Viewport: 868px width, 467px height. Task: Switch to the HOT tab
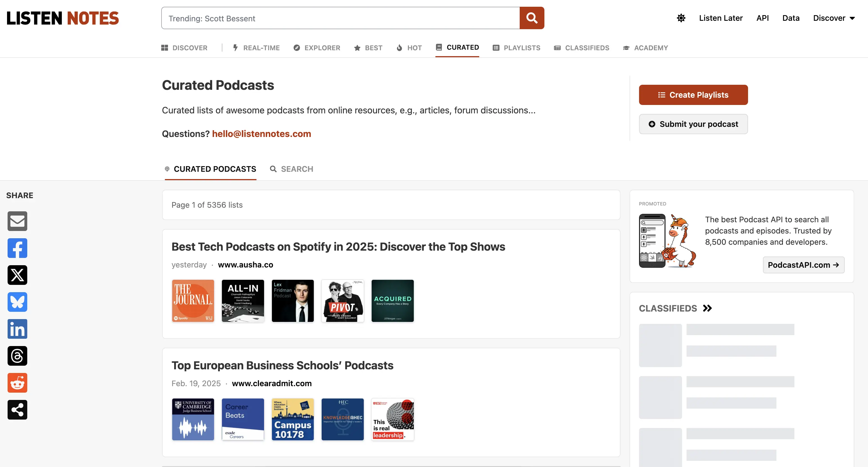pos(409,48)
